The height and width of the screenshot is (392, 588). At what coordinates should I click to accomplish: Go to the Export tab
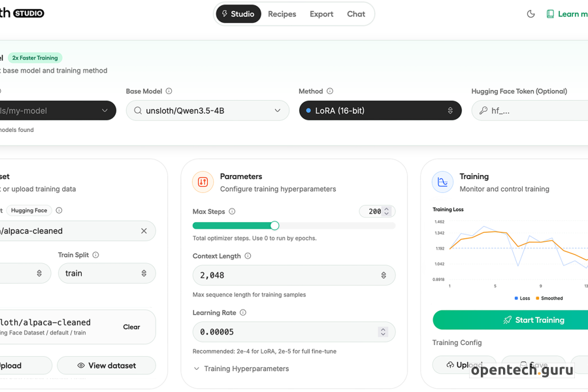coord(321,14)
